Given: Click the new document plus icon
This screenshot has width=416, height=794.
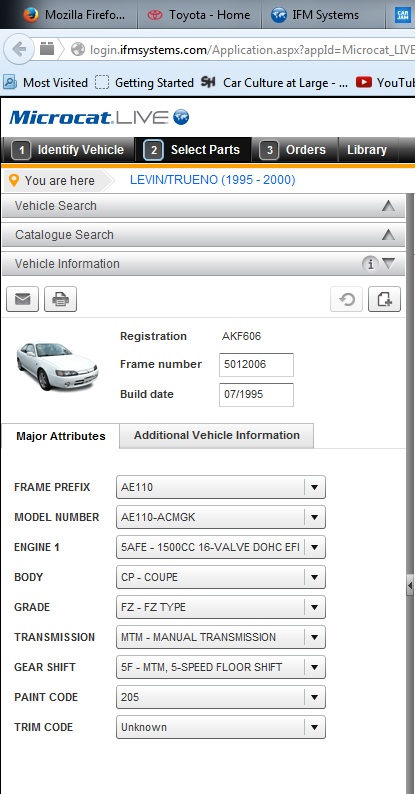Looking at the screenshot, I should [385, 299].
